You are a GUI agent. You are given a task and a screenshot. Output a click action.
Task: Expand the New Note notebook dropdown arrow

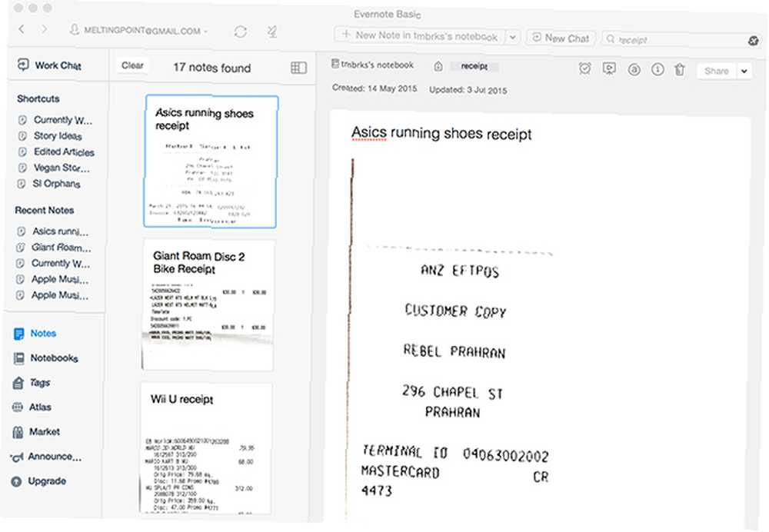[512, 37]
